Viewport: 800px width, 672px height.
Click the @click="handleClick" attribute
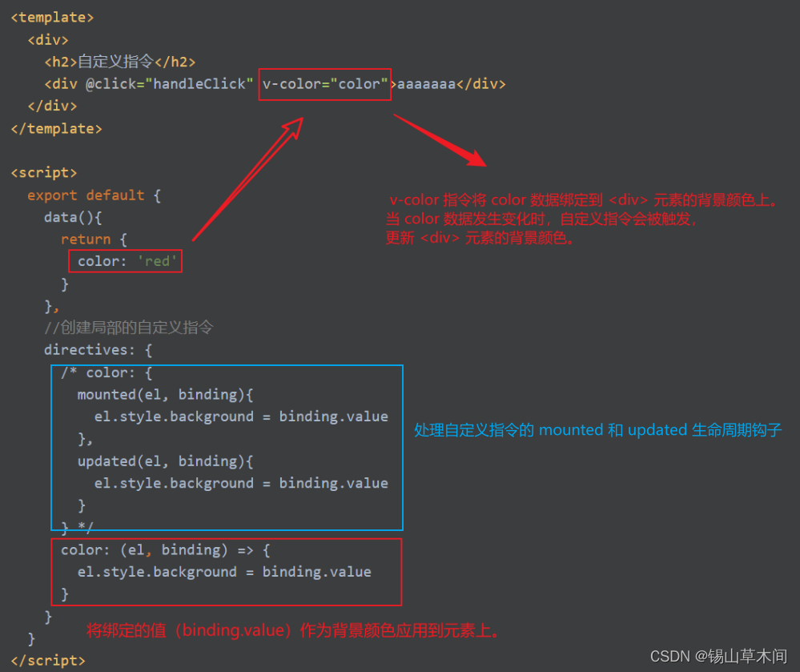coord(170,83)
